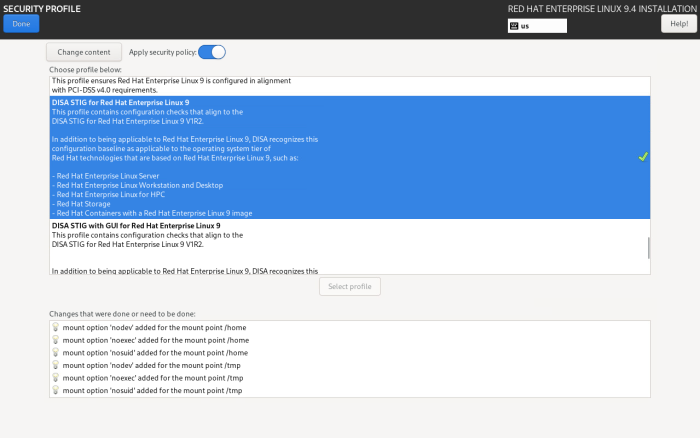Image resolution: width=700 pixels, height=438 pixels.
Task: Click the profile list scrollbar handle
Action: coord(648,248)
